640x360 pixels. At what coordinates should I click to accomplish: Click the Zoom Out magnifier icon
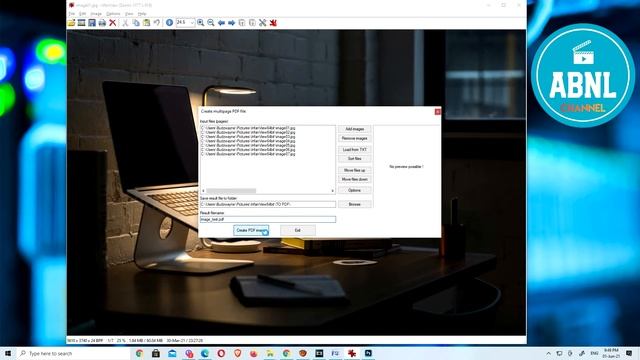tap(211, 23)
